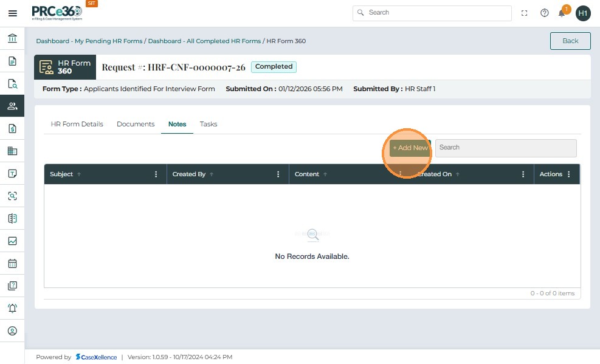
Task: Focus the top global Search field
Action: click(432, 13)
